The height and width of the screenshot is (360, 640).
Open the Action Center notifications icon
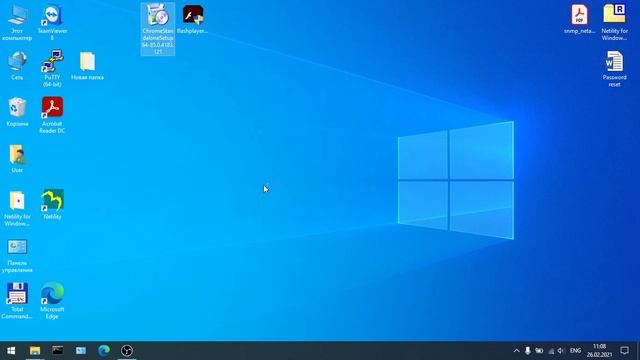pyautogui.click(x=624, y=351)
